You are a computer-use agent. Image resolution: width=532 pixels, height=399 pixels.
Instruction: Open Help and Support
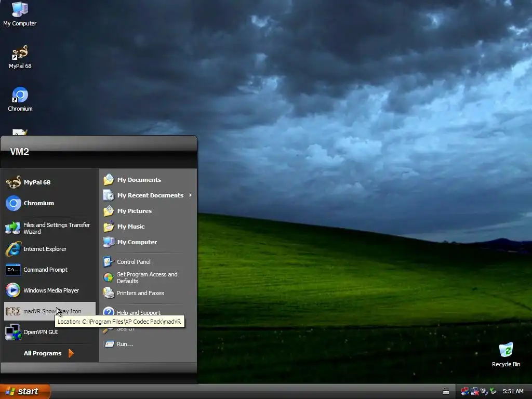coord(148,311)
